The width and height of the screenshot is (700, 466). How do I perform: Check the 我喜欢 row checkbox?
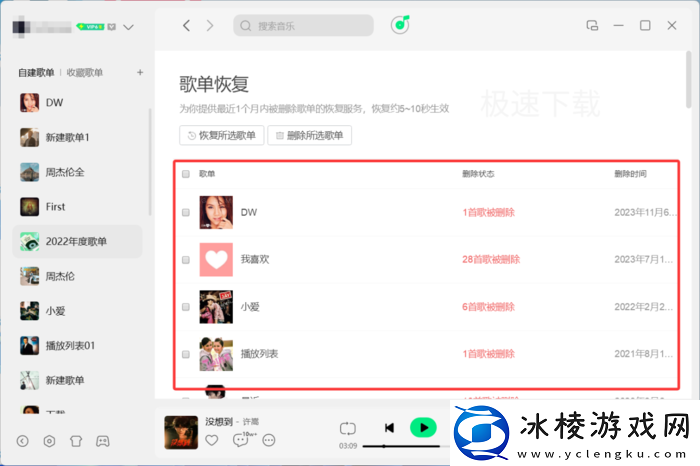[x=186, y=260]
